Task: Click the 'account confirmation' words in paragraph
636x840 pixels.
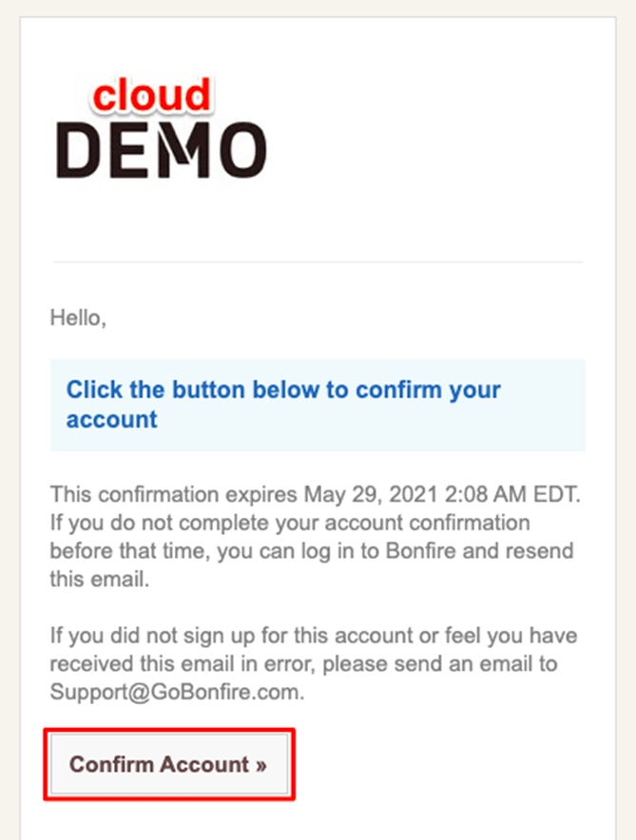Action: pos(427,523)
